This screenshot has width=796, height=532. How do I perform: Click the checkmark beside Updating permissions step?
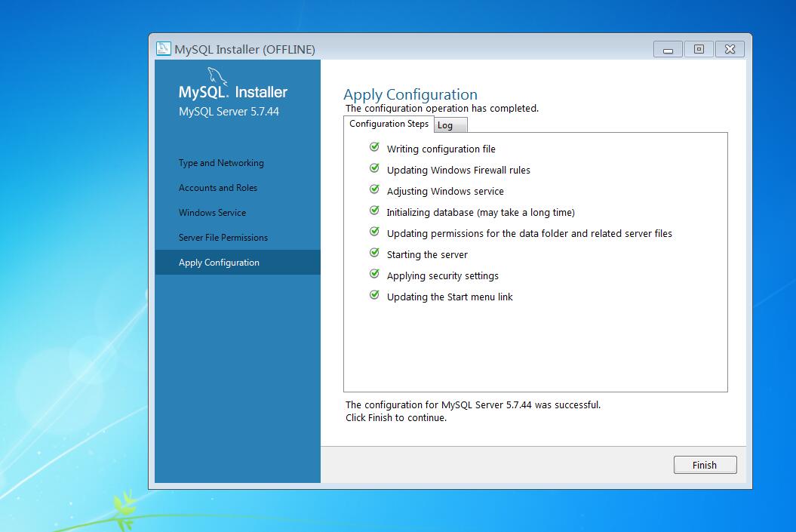374,232
